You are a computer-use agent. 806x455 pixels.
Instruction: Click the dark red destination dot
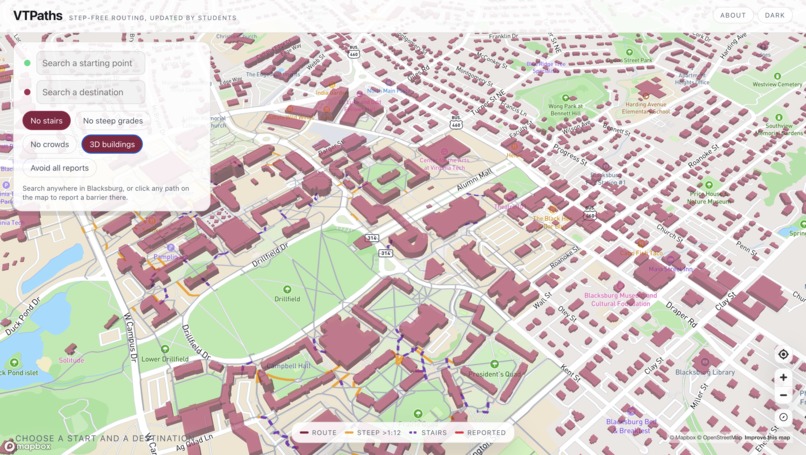point(27,92)
